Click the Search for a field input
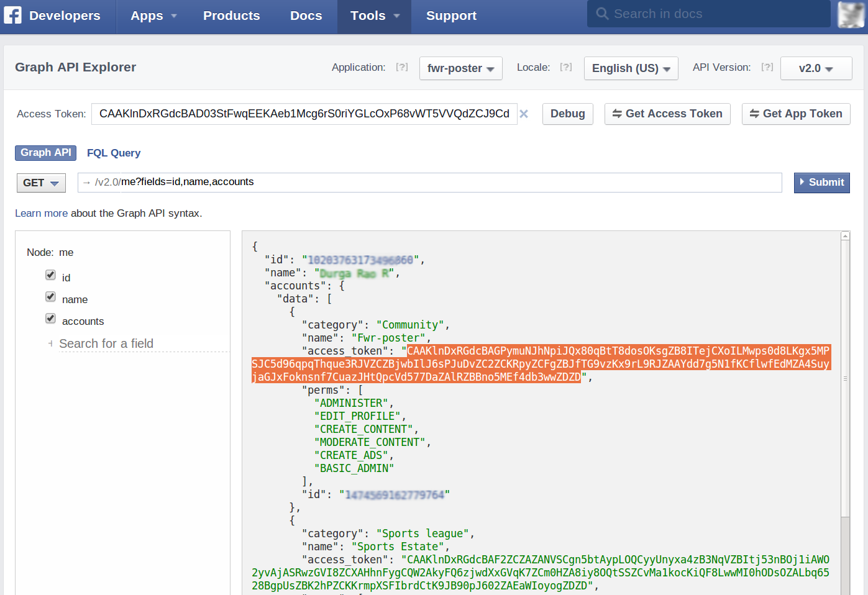Screen dimensions: 868x595 click(x=143, y=343)
